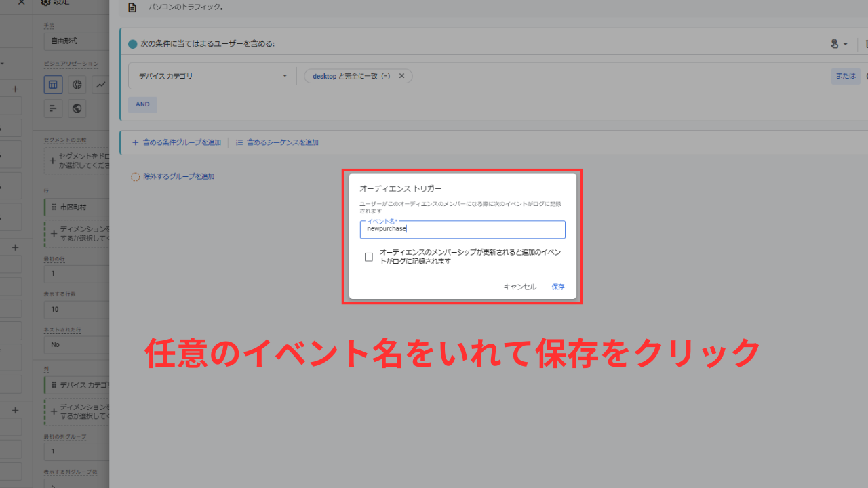Click キャンセル in the audience trigger dialog
Viewport: 868px width, 488px height.
(x=519, y=287)
